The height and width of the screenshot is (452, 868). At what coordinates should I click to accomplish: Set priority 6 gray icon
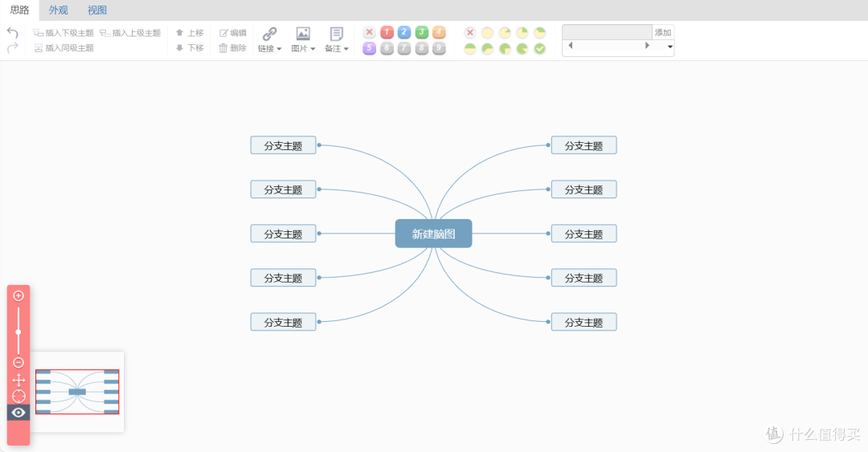[x=387, y=49]
